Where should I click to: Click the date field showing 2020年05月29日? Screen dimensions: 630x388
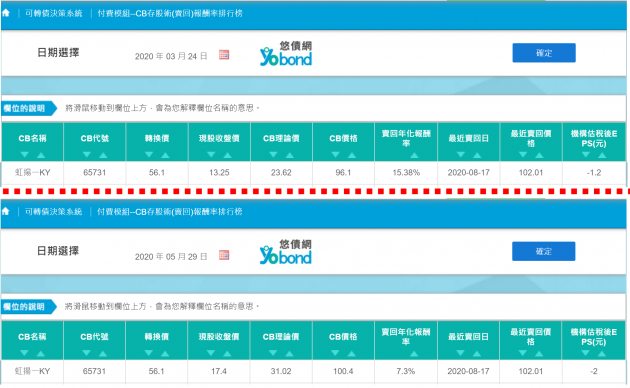(x=171, y=257)
